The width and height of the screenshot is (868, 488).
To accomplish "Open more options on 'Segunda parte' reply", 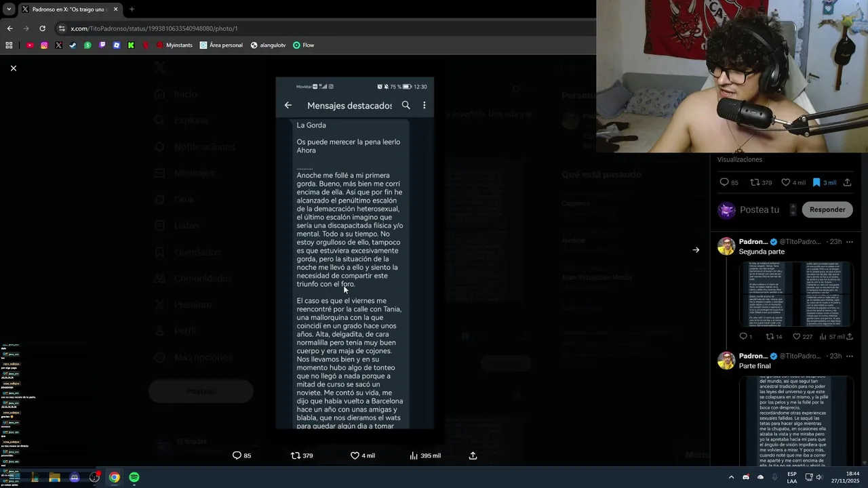I will click(x=849, y=242).
